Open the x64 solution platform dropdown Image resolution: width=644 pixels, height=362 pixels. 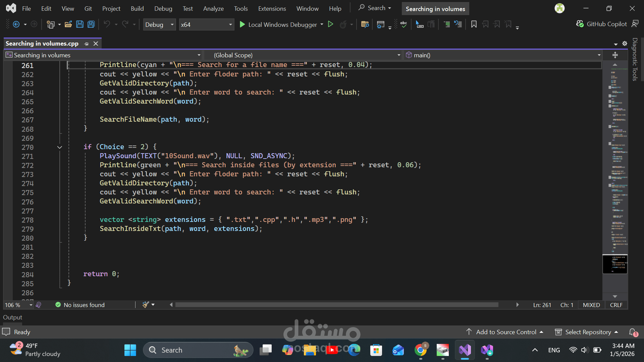pyautogui.click(x=206, y=24)
